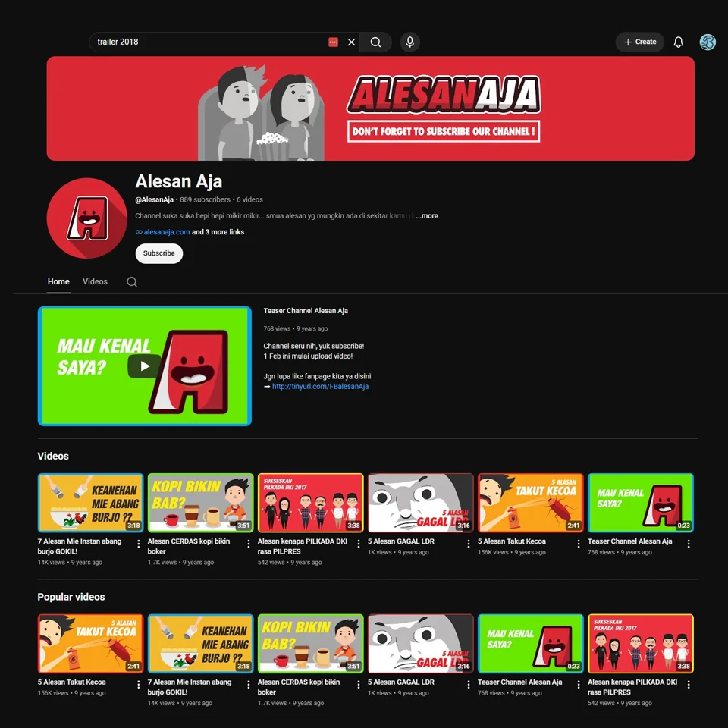Open options for Teaser Channel in Videos row
The image size is (728, 728).
689,544
